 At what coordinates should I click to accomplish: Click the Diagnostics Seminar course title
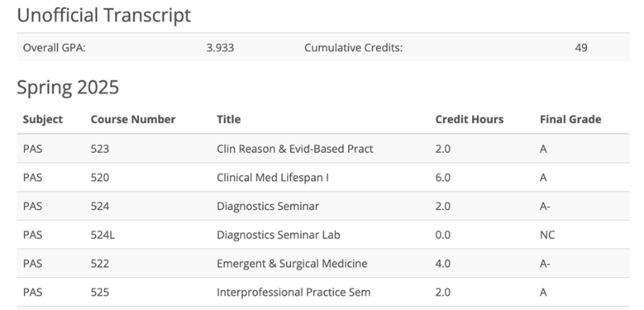(268, 206)
